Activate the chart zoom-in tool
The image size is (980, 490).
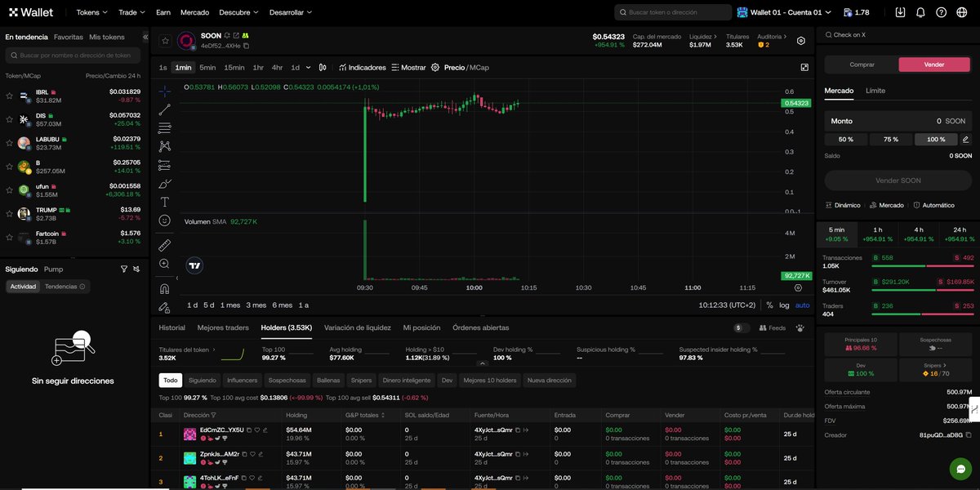point(164,264)
